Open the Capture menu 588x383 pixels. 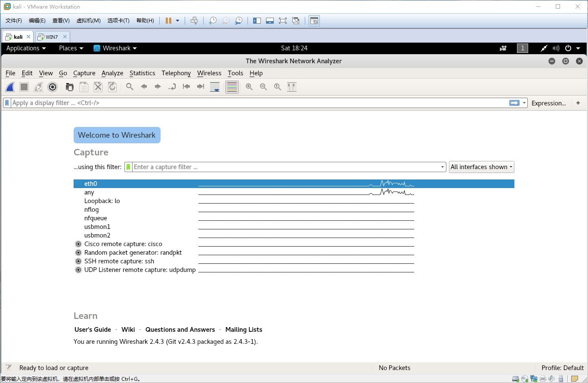click(x=84, y=73)
